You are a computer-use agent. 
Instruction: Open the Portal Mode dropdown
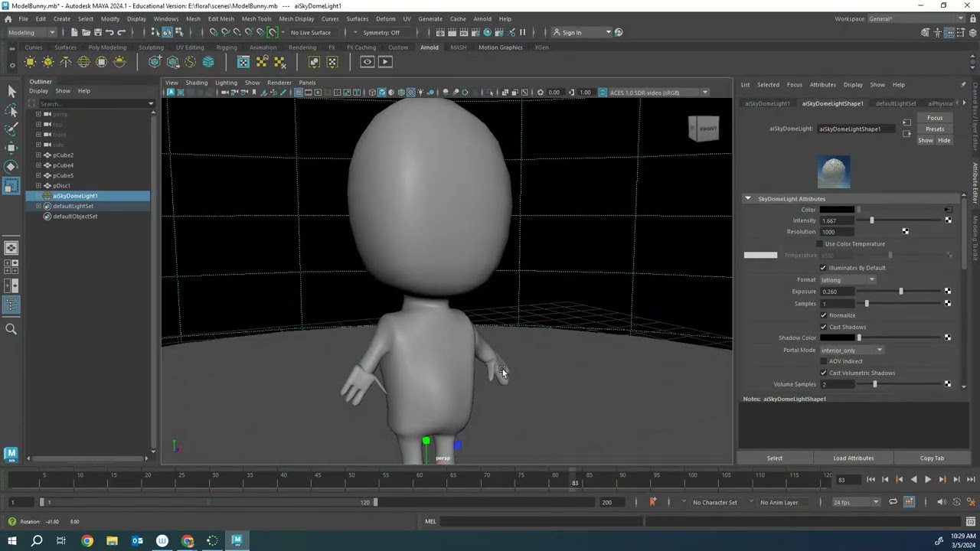[851, 350]
